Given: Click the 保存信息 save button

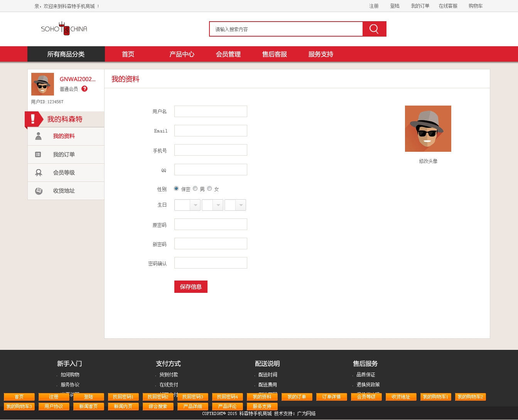Looking at the screenshot, I should click(191, 287).
